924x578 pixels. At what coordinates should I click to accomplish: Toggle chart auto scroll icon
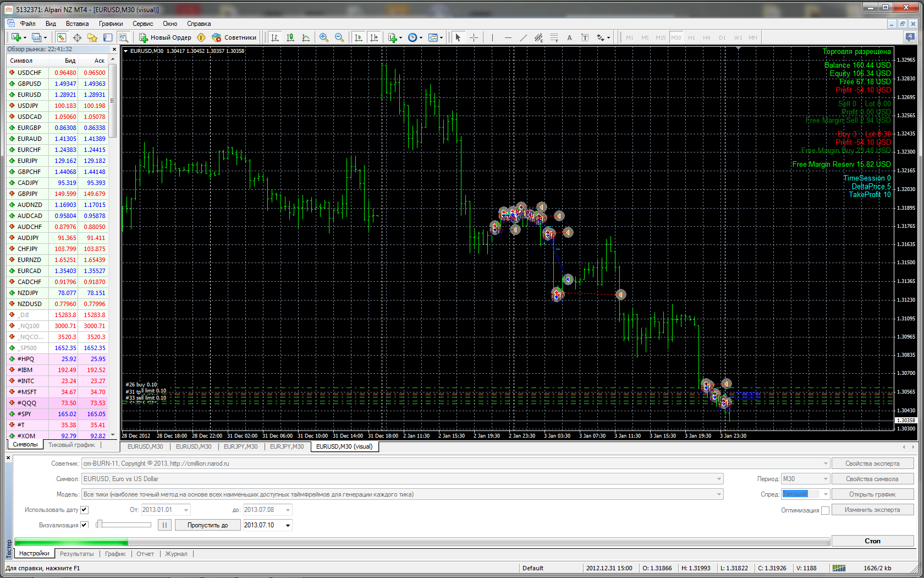click(x=359, y=37)
